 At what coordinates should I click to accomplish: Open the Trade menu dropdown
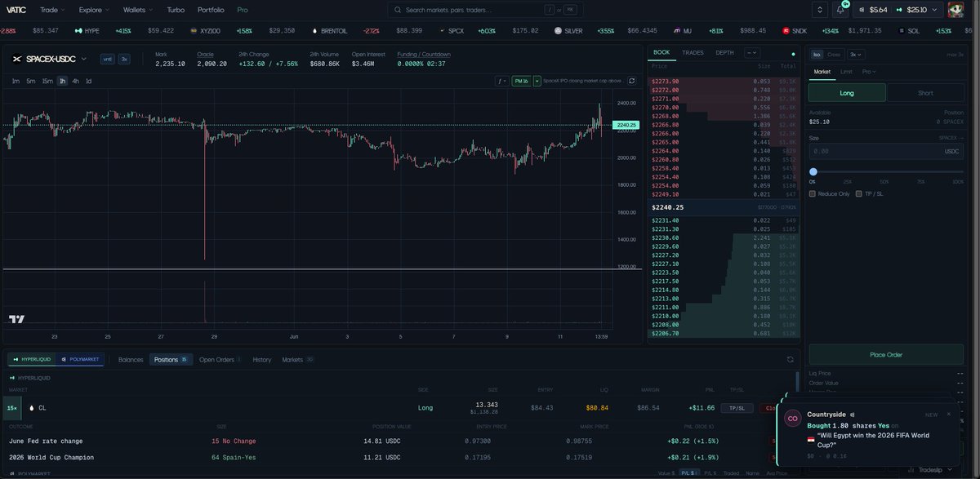pos(52,10)
